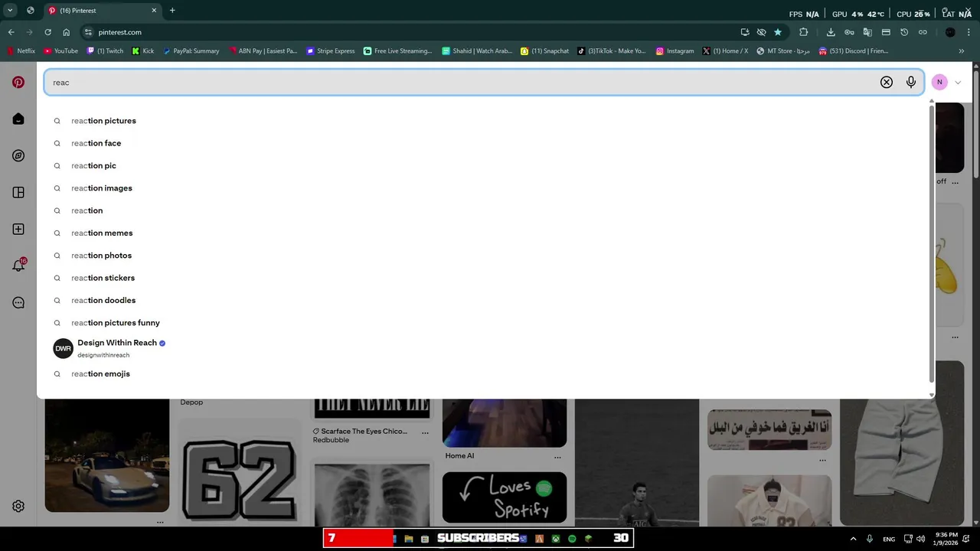This screenshot has width=980, height=551.
Task: Choose the "reaction stickers" suggestion
Action: point(103,278)
